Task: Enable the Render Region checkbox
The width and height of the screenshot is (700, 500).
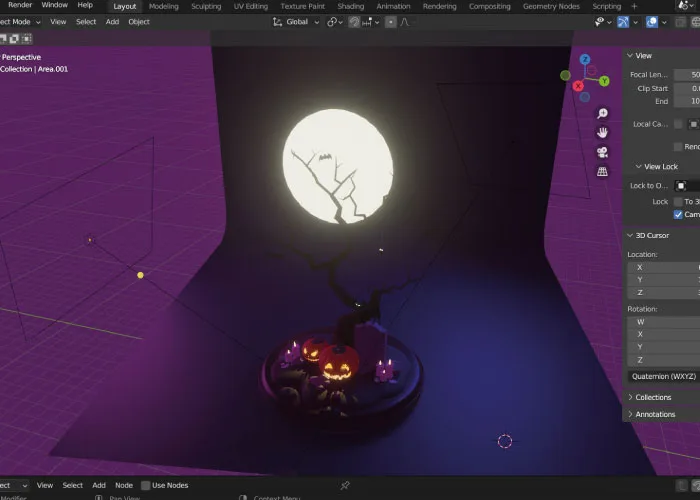Action: [x=678, y=146]
